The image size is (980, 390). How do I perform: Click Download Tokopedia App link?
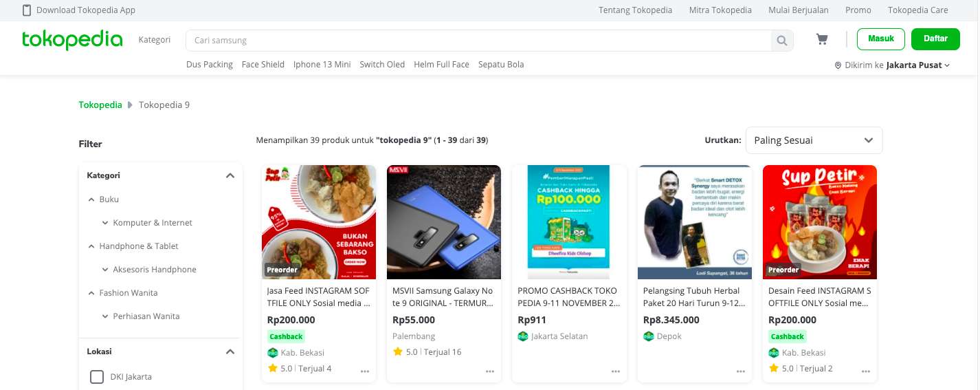click(86, 10)
